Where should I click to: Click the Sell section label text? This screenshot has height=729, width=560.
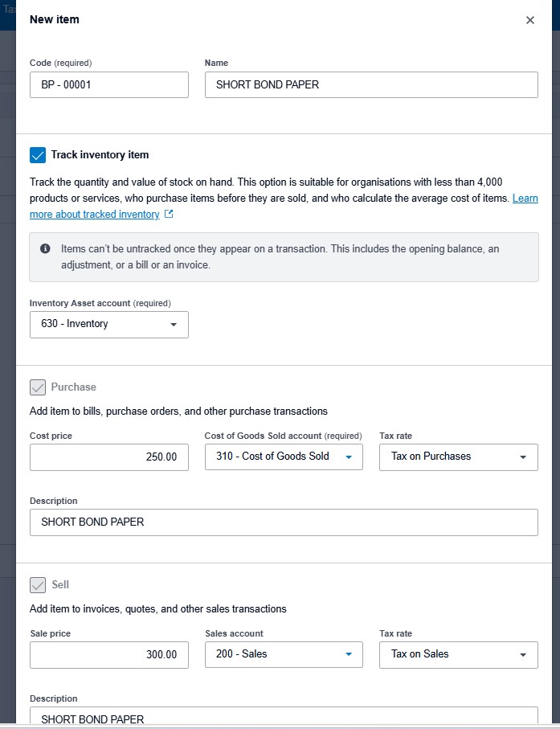point(60,584)
